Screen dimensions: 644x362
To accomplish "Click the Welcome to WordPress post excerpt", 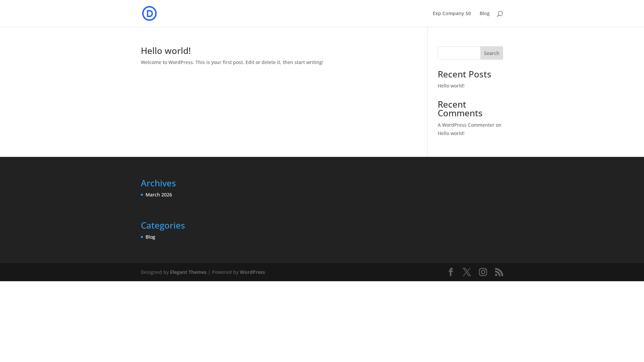I will pyautogui.click(x=232, y=62).
